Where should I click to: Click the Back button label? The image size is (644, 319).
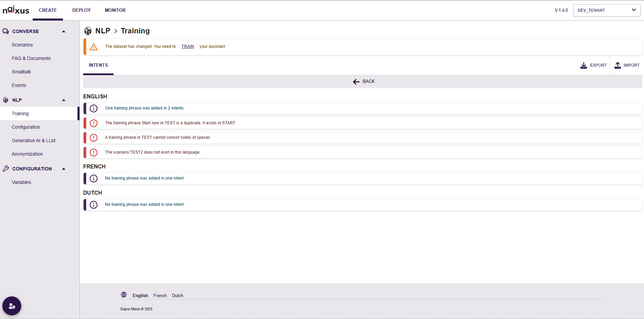368,81
